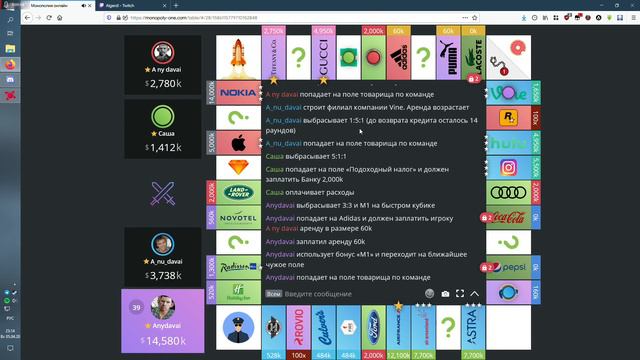640x360 pixels.
Task: Click the Nokia board tile
Action: (x=238, y=93)
